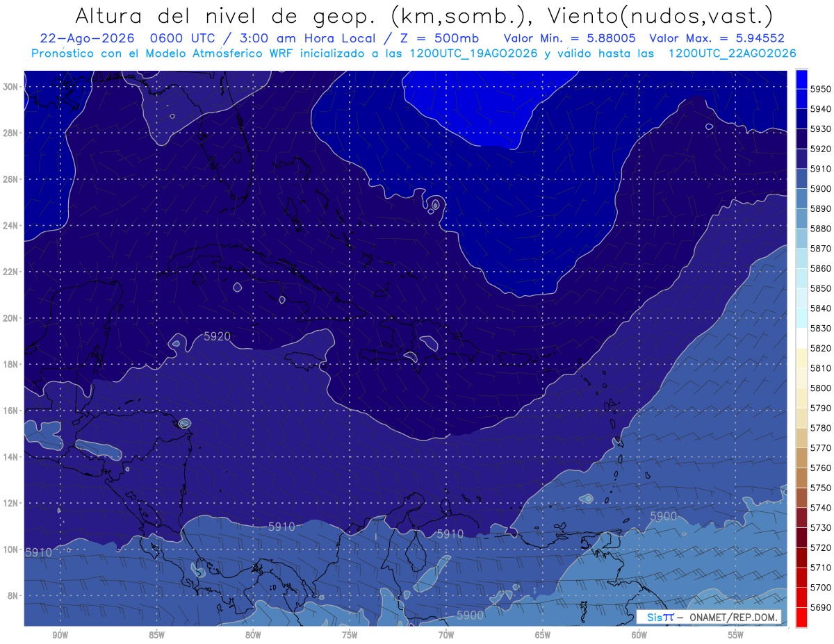The height and width of the screenshot is (644, 834).
Task: Click the legend swatch between 5900 and 5910
Action: click(x=801, y=179)
